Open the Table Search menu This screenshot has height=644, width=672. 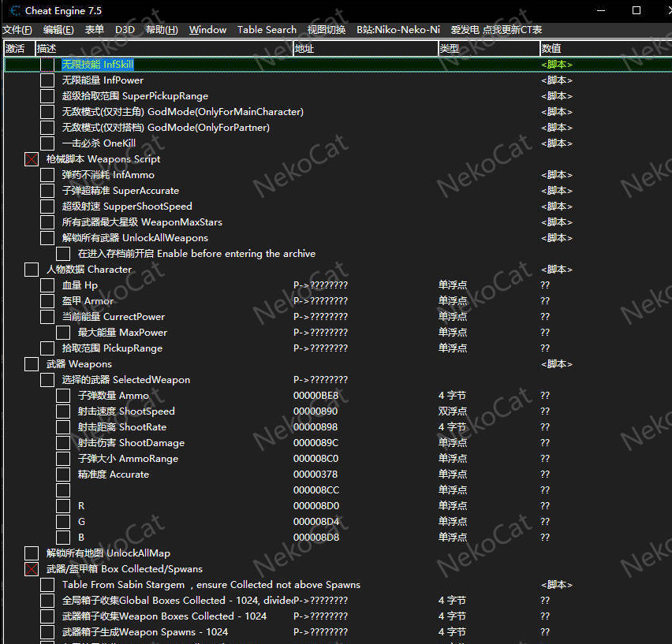(x=267, y=30)
